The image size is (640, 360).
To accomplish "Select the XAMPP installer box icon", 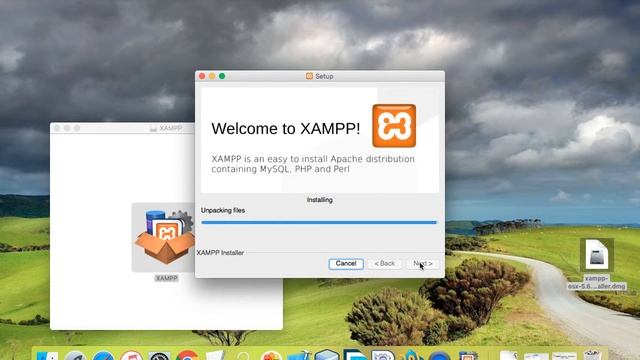I will tap(165, 237).
